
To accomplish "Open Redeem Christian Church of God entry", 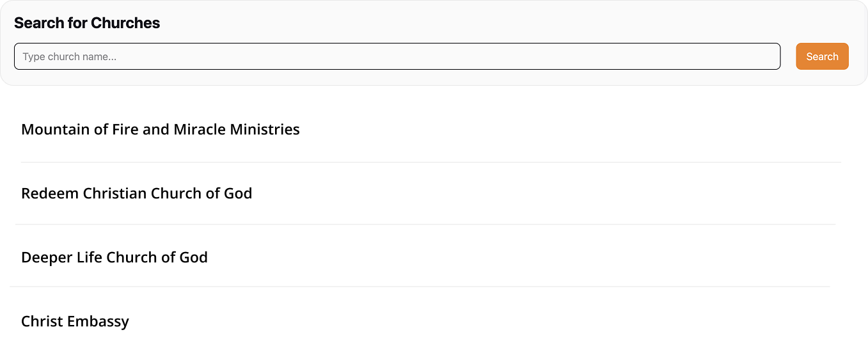I will click(x=137, y=193).
